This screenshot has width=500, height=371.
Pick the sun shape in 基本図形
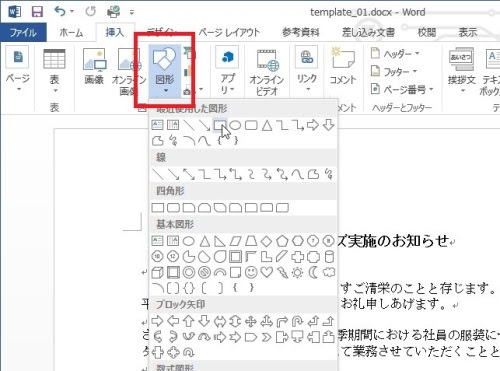click(297, 272)
